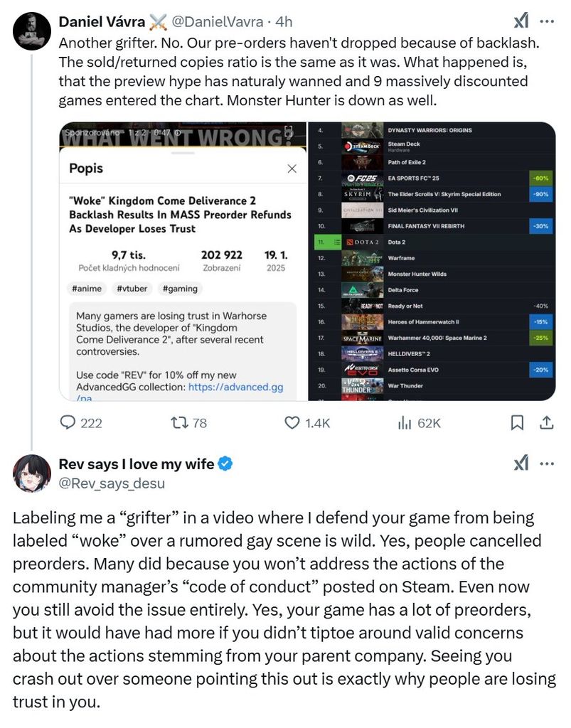Viewport: 571px width, 728px height.
Task: Click Grok icon on Rev's tweet
Action: coord(521,464)
